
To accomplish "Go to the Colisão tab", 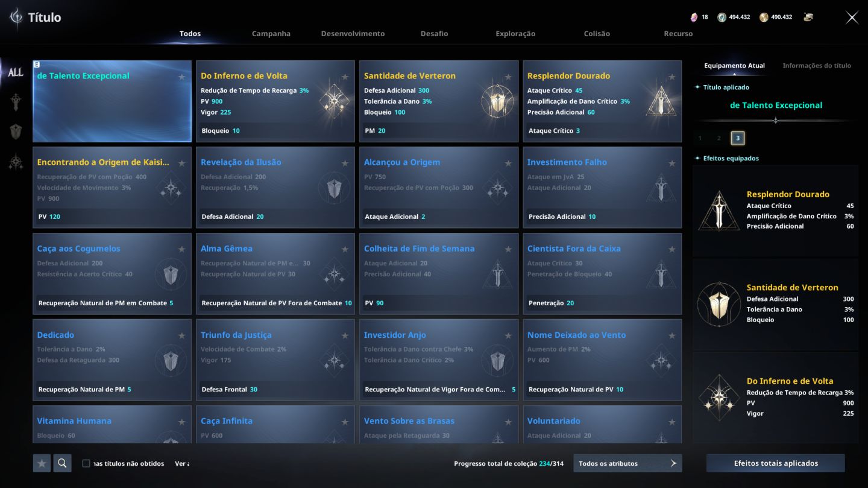I will pyautogui.click(x=597, y=34).
